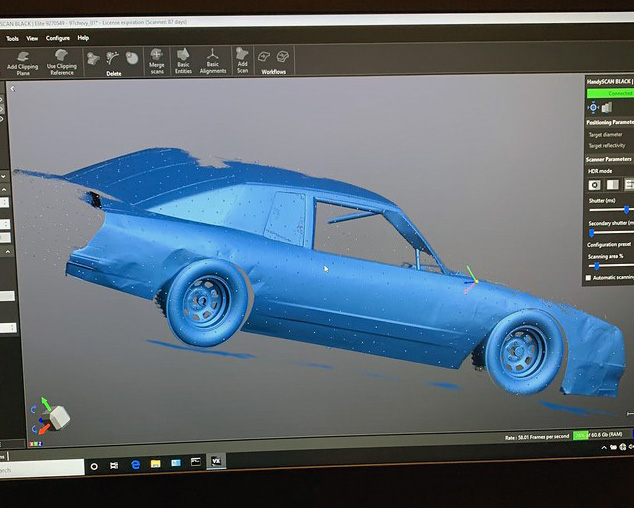Enable the Automatic scanning checkbox
Screen dimensions: 634x508
pyautogui.click(x=588, y=277)
